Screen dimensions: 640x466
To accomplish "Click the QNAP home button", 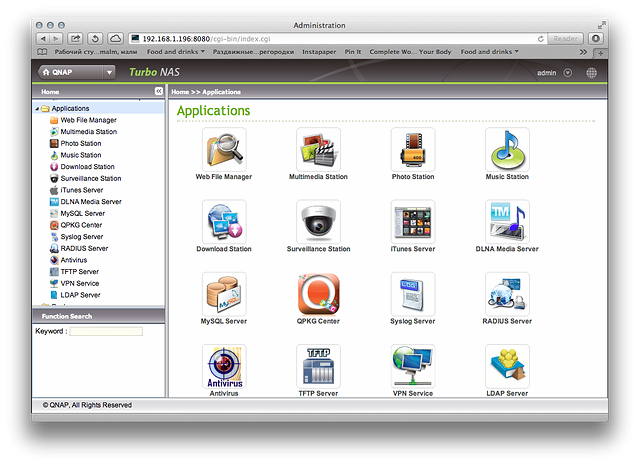I will [70, 73].
